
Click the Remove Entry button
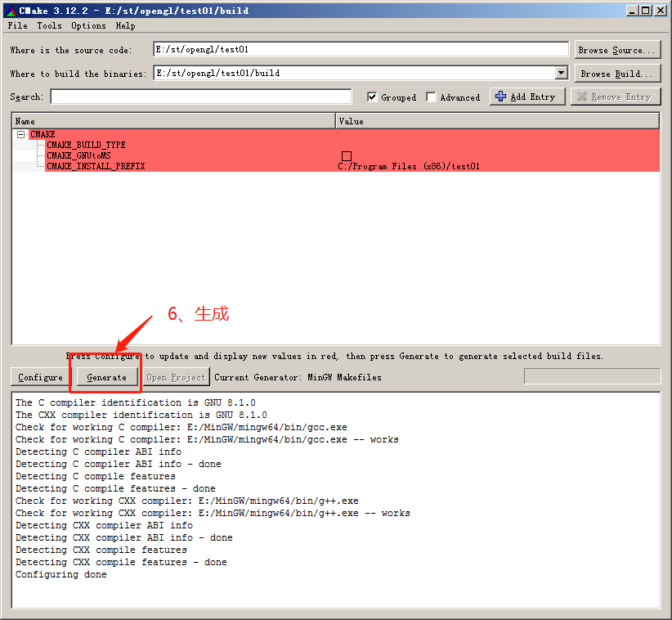click(616, 97)
